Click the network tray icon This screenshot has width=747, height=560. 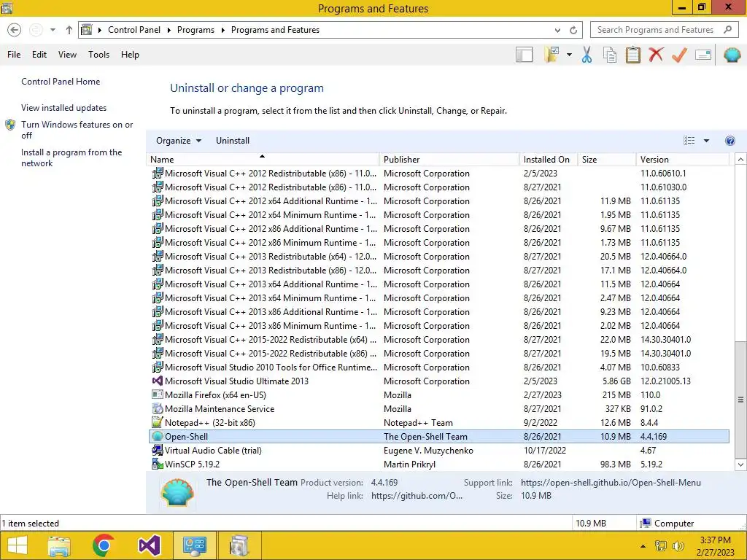click(x=661, y=546)
